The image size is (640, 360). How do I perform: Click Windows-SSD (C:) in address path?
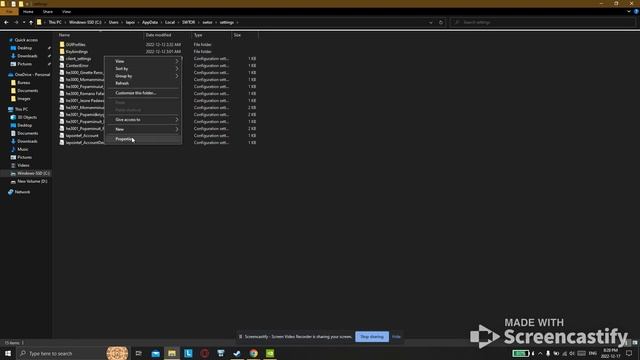85,22
